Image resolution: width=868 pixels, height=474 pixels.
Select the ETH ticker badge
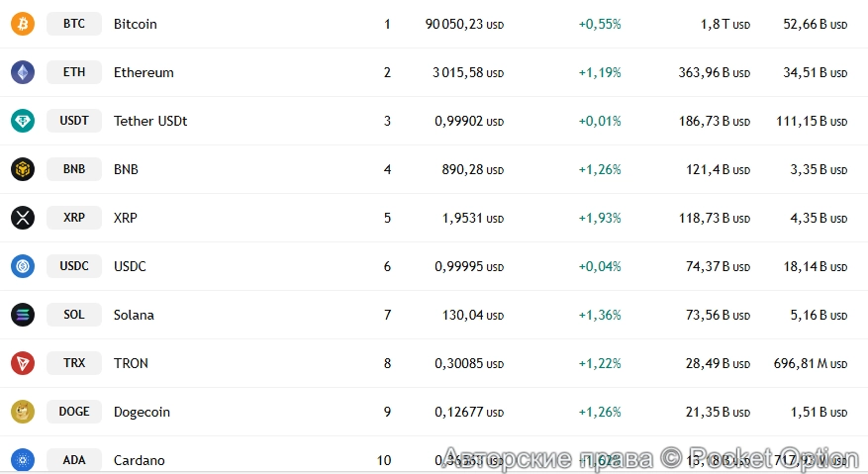(74, 72)
